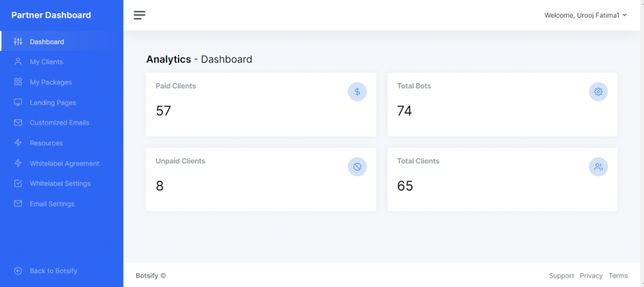Click the back arrow icon beside Back to Botsify
This screenshot has height=287, width=644.
point(18,271)
